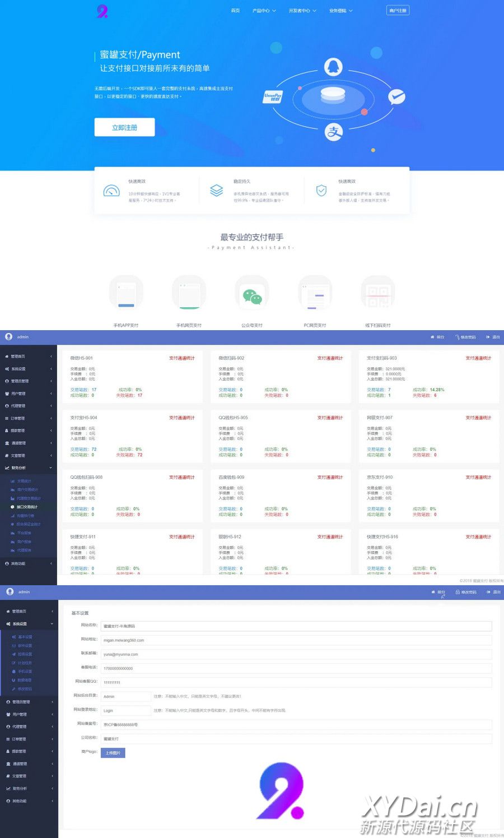Viewport: 504px width, 838px height.
Task: Click the UnionPay card icon
Action: (273, 97)
